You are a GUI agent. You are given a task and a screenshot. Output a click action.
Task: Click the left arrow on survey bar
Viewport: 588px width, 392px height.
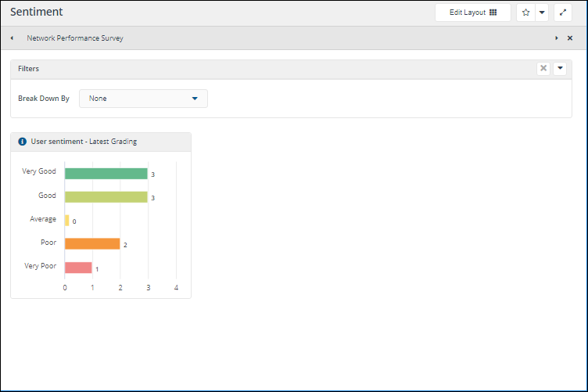(x=12, y=38)
